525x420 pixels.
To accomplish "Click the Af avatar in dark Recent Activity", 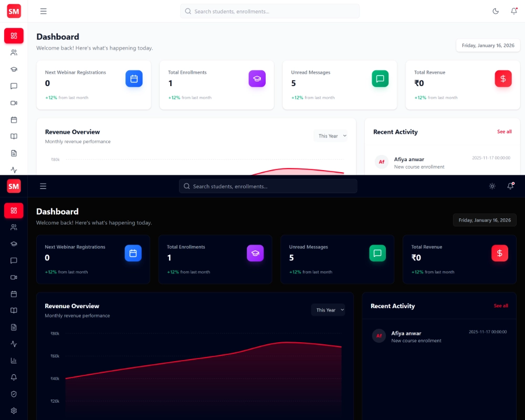I will [379, 336].
